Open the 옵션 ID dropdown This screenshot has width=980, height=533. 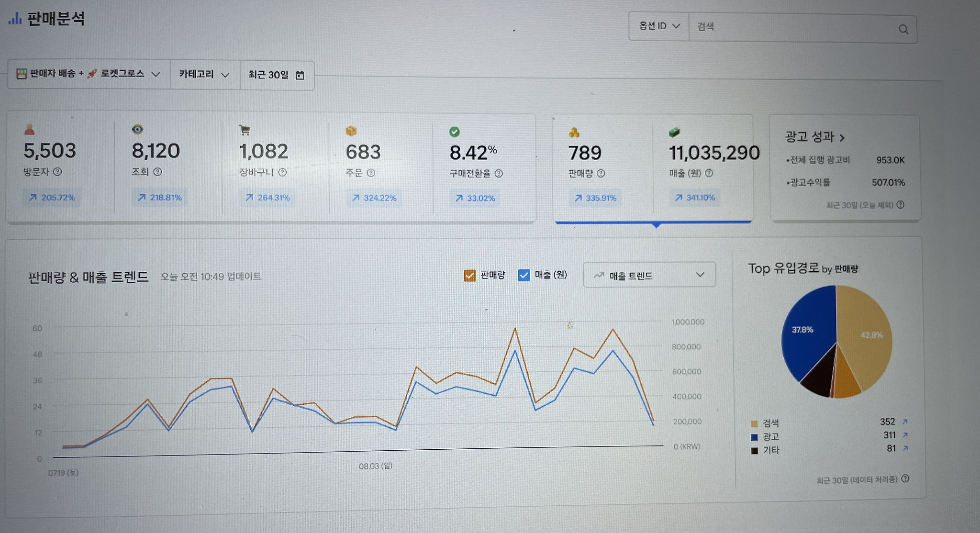tap(659, 26)
